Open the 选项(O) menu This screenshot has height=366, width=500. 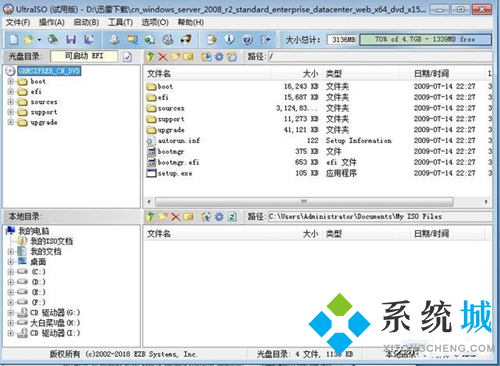155,23
